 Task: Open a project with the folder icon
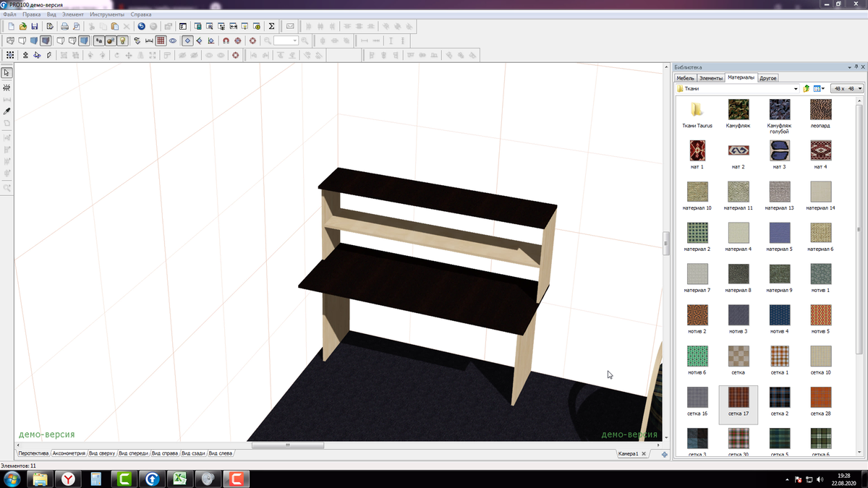click(x=22, y=26)
